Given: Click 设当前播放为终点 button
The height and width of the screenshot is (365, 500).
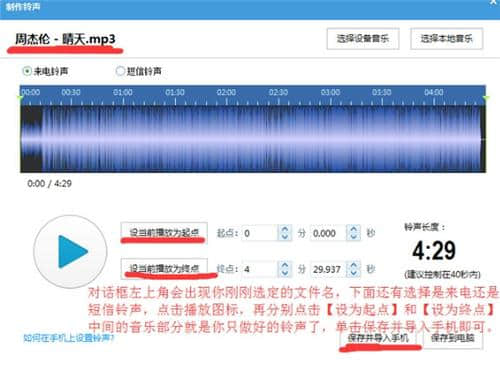Looking at the screenshot, I should pos(164,268).
